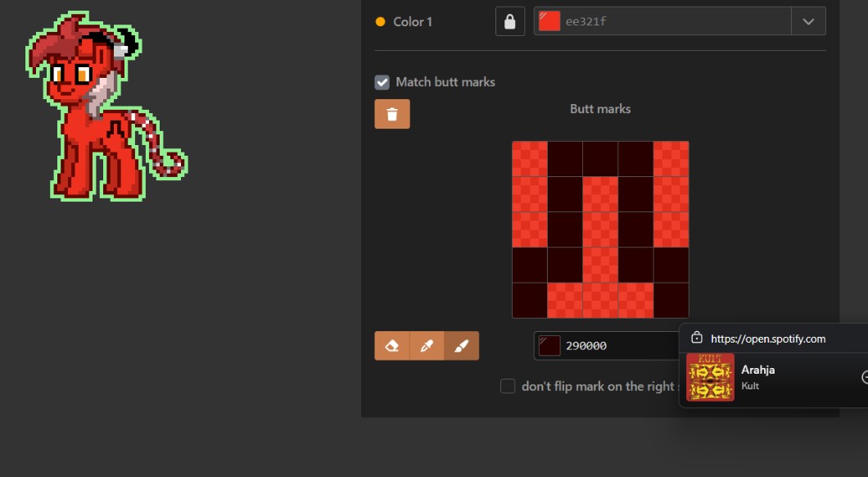Click the ee321f hex color input field
Image resolution: width=868 pixels, height=477 pixels.
(x=671, y=21)
